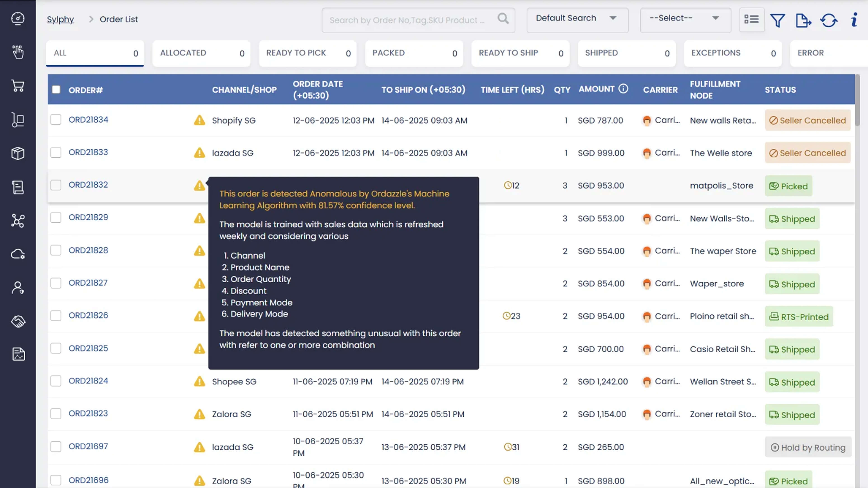868x488 pixels.
Task: Click the filter funnel icon
Action: (777, 21)
